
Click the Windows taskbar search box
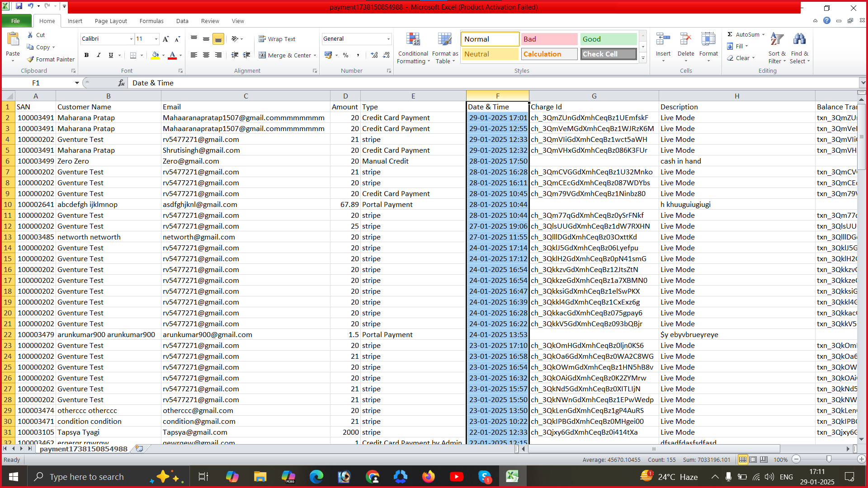pos(86,477)
